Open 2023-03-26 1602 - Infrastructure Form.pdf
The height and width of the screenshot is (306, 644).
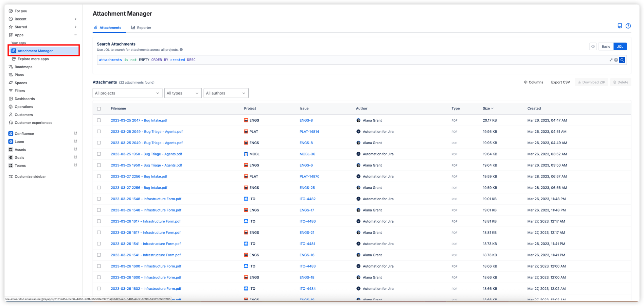click(x=146, y=289)
